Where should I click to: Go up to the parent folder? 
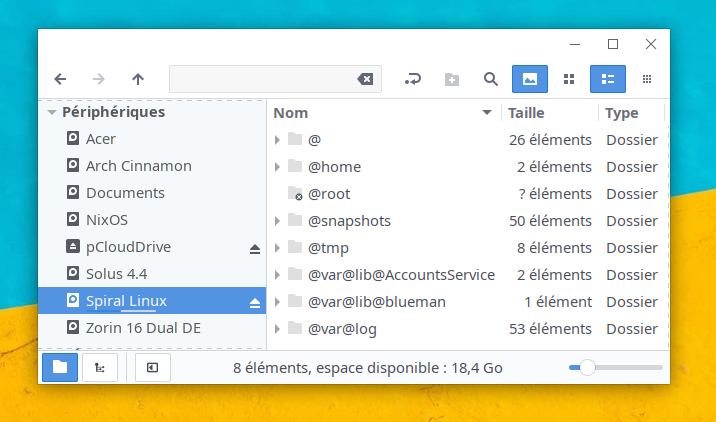click(138, 79)
